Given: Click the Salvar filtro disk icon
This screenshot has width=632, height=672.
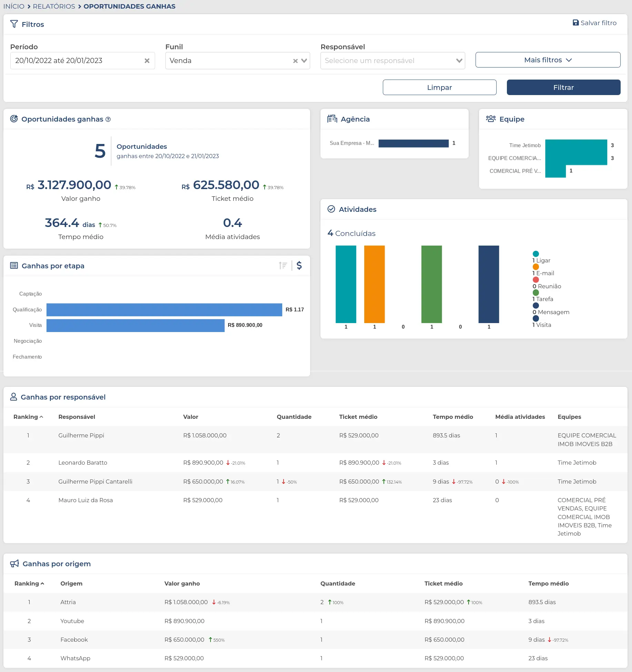Looking at the screenshot, I should (575, 23).
